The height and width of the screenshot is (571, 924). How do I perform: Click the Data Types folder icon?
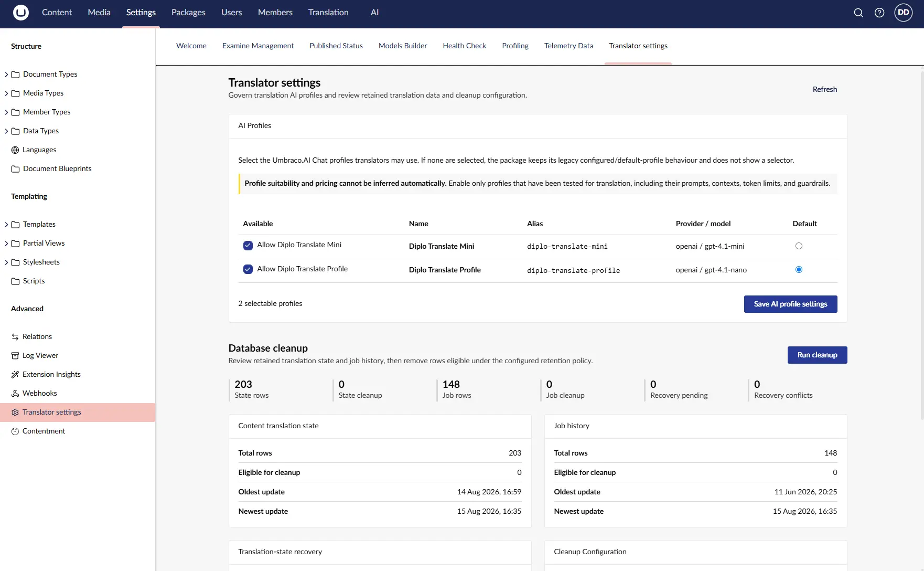[16, 131]
